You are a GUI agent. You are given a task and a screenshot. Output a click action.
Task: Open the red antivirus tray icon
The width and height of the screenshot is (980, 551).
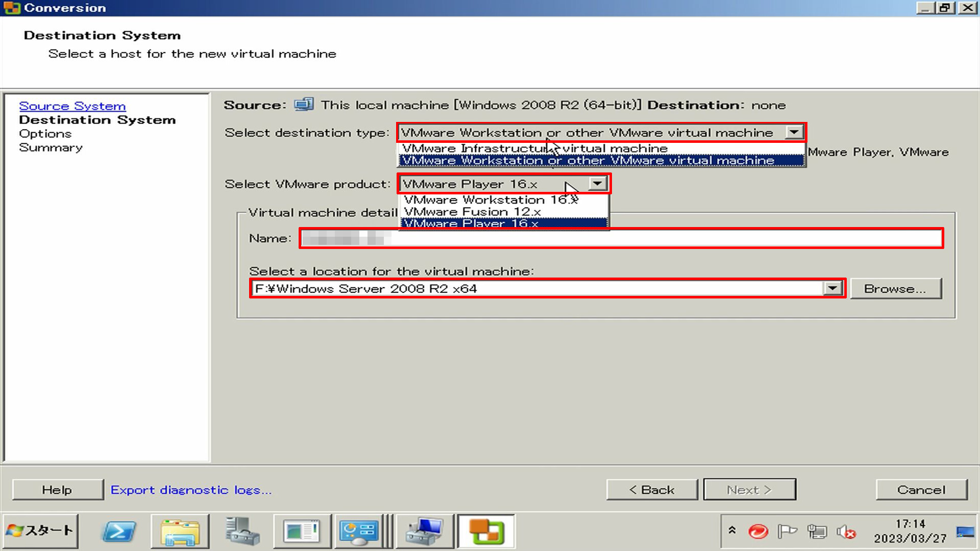pos(758,532)
